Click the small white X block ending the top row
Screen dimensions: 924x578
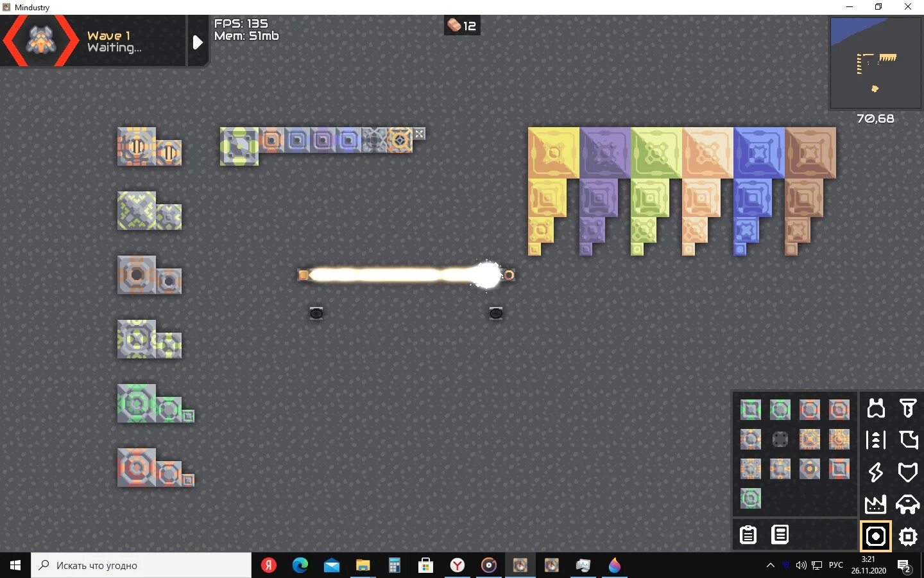419,134
